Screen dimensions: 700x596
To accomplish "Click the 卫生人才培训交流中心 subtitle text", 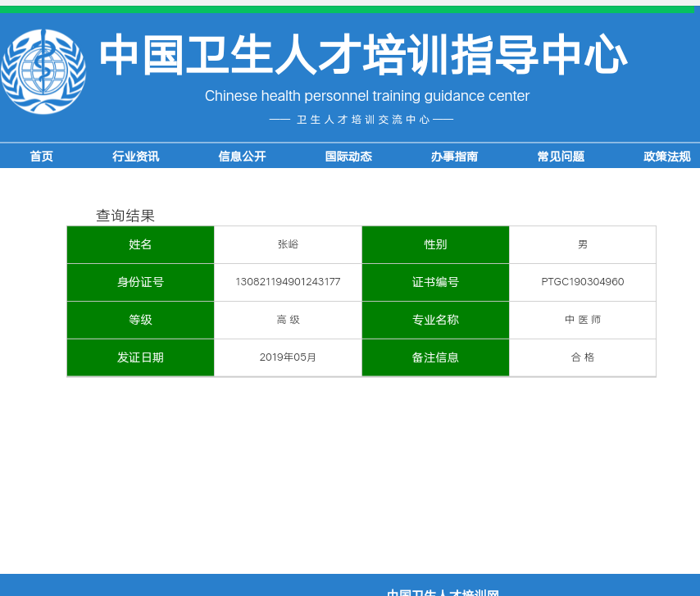I will click(x=362, y=120).
